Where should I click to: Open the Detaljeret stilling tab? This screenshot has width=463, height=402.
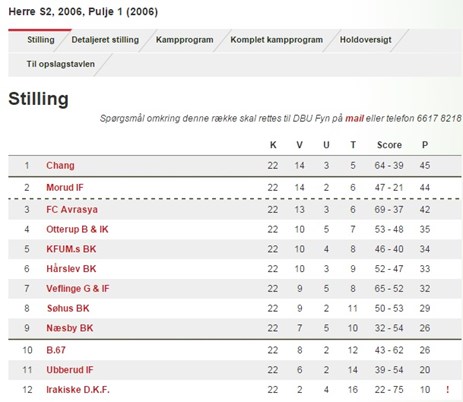pos(105,40)
